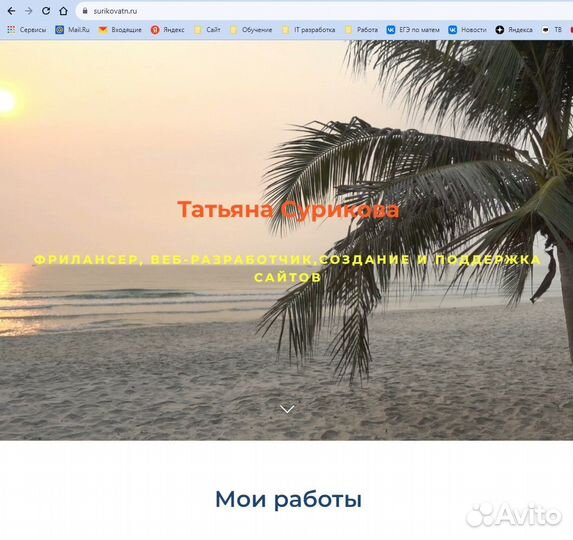Viewport: 573px width, 540px height.
Task: Open the Работа bookmarks folder
Action: pos(361,30)
